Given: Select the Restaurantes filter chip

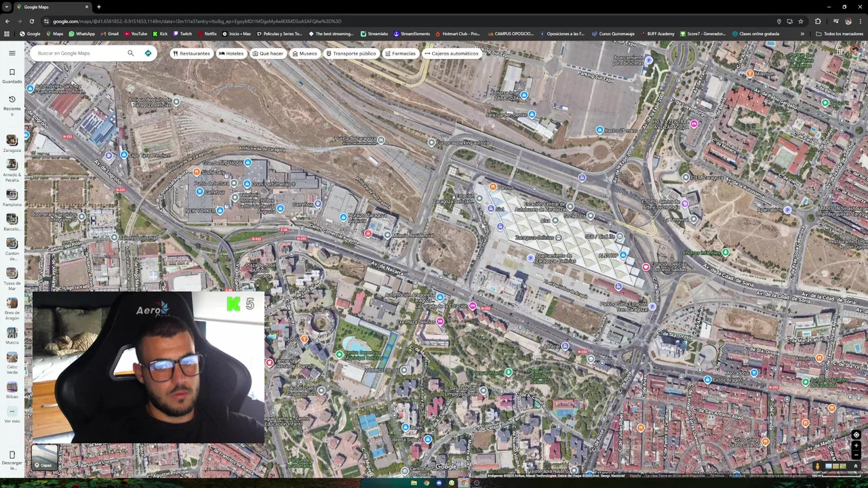Looking at the screenshot, I should (x=191, y=53).
